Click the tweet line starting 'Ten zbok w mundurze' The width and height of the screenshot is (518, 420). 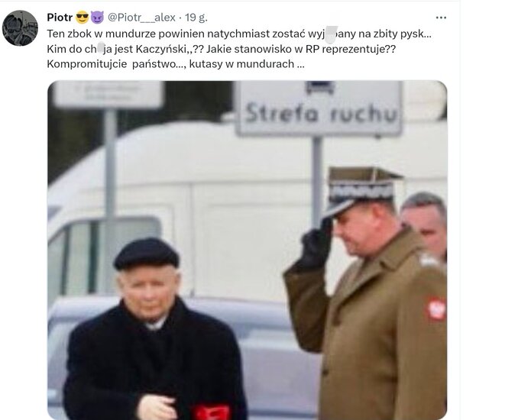[x=239, y=34]
